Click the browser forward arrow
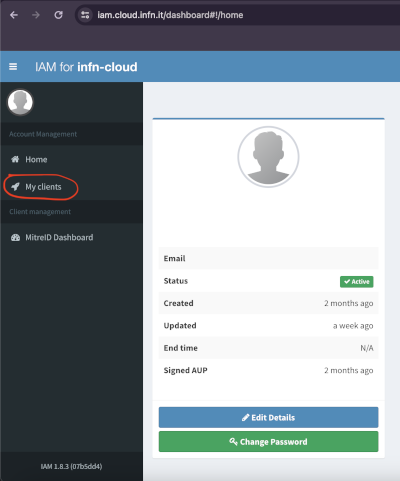The width and height of the screenshot is (400, 481). (36, 15)
